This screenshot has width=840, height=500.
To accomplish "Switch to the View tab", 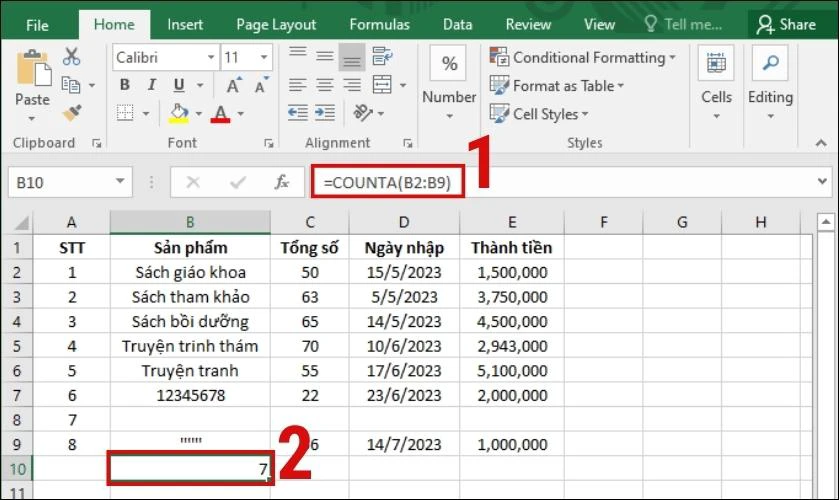I will pyautogui.click(x=599, y=25).
